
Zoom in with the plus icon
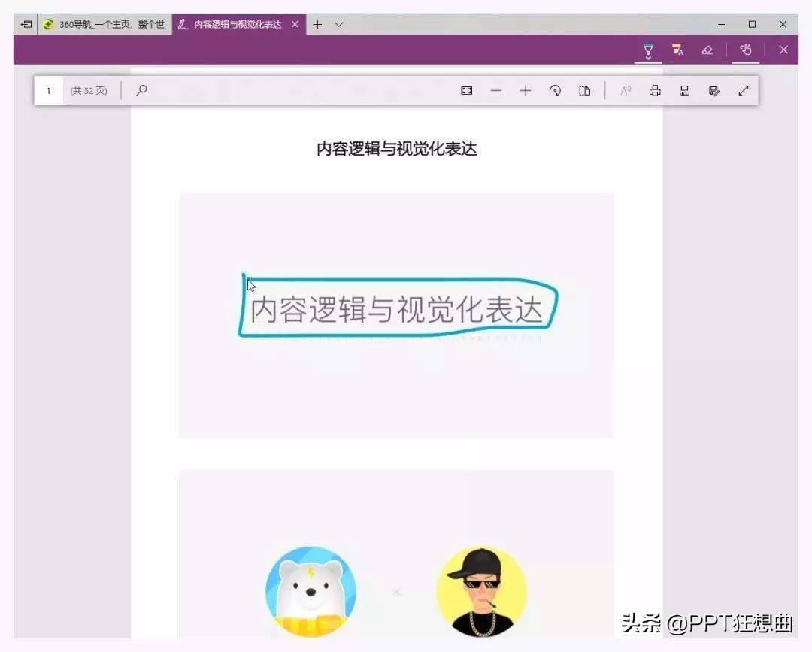coord(525,91)
